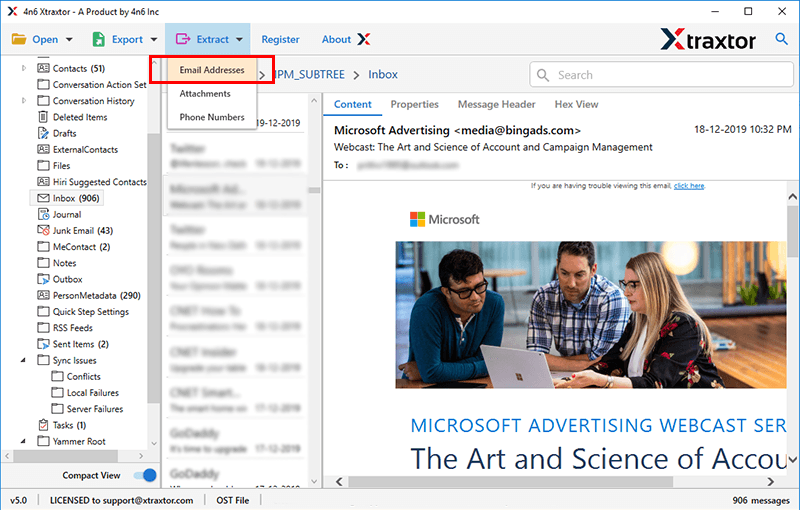Open the Open menu dropdown arrow
This screenshot has width=800, height=510.
click(69, 40)
